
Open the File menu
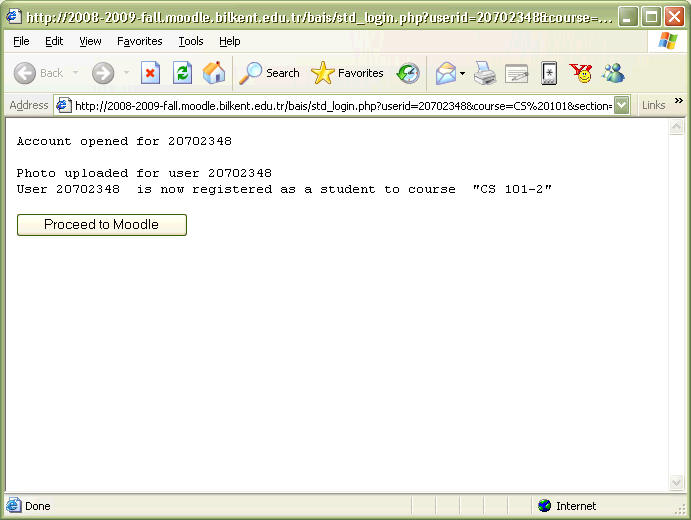point(21,41)
